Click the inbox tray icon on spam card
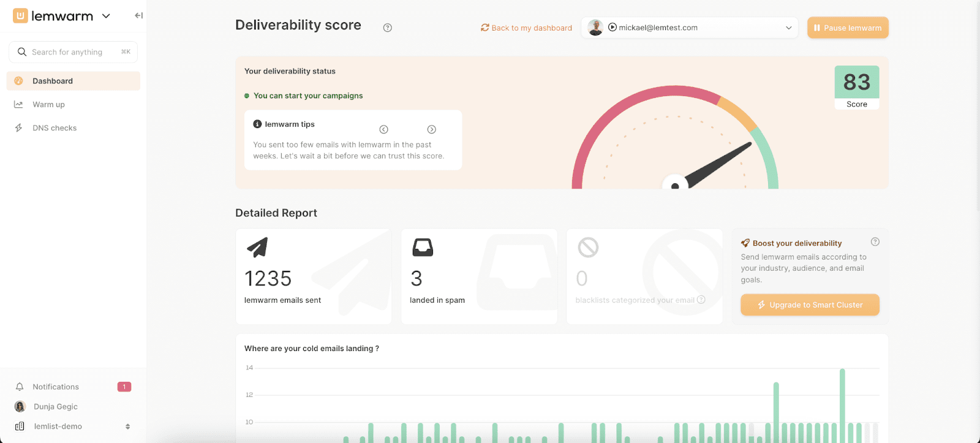The height and width of the screenshot is (443, 980). (x=423, y=247)
